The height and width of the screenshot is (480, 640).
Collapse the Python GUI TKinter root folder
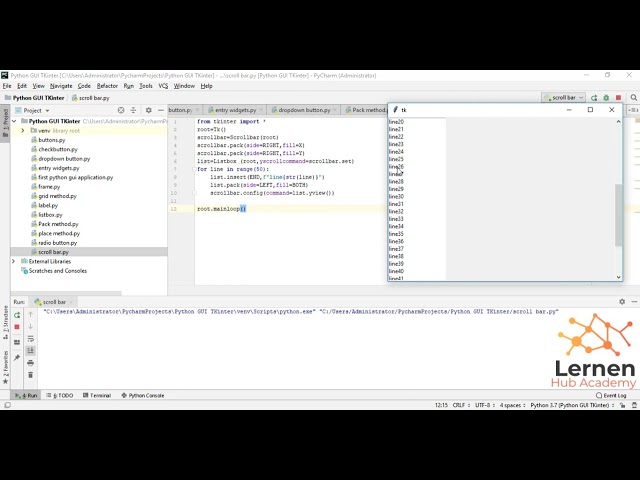tap(14, 121)
